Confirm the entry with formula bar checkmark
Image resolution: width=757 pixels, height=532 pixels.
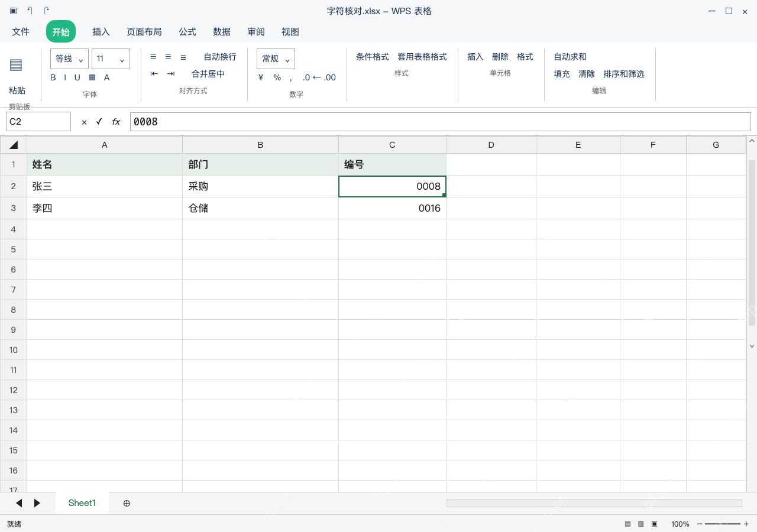[x=99, y=122]
